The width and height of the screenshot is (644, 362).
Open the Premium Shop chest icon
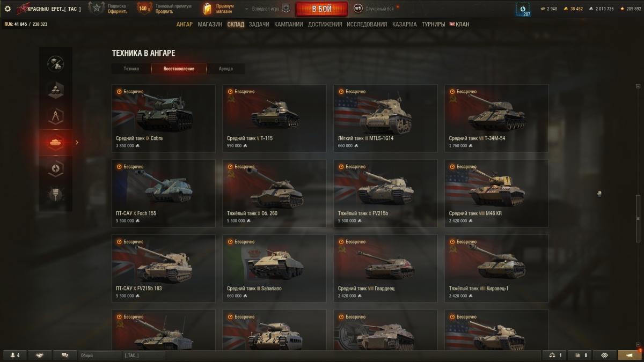(208, 9)
